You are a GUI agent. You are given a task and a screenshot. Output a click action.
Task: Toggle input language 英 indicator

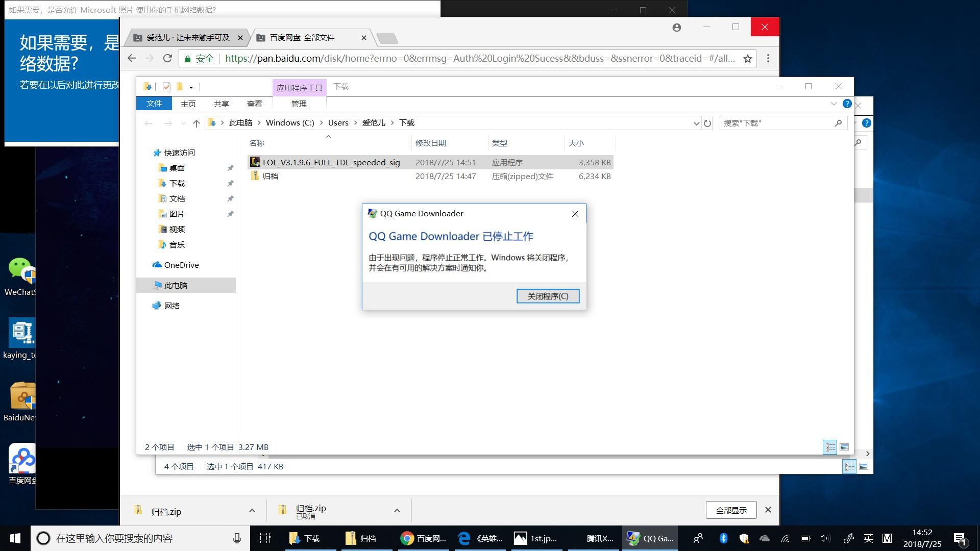tap(868, 538)
